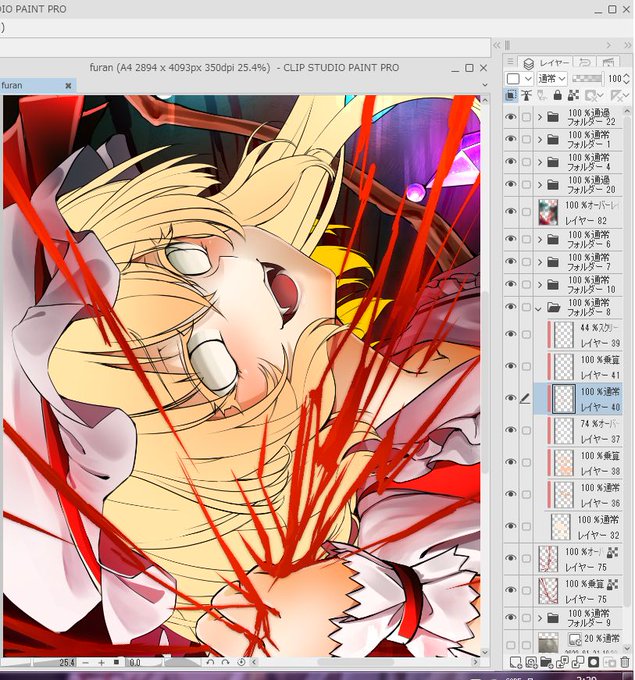Rotate the canvas right
The height and width of the screenshot is (680, 635).
[225, 662]
